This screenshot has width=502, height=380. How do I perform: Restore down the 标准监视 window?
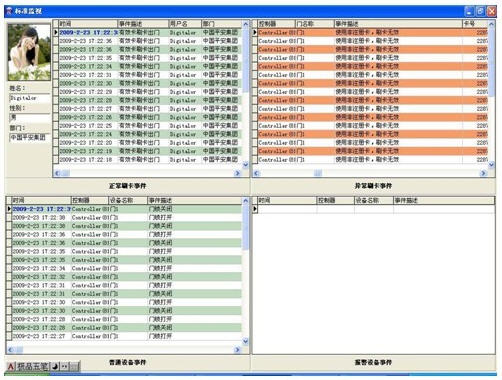tap(480, 11)
